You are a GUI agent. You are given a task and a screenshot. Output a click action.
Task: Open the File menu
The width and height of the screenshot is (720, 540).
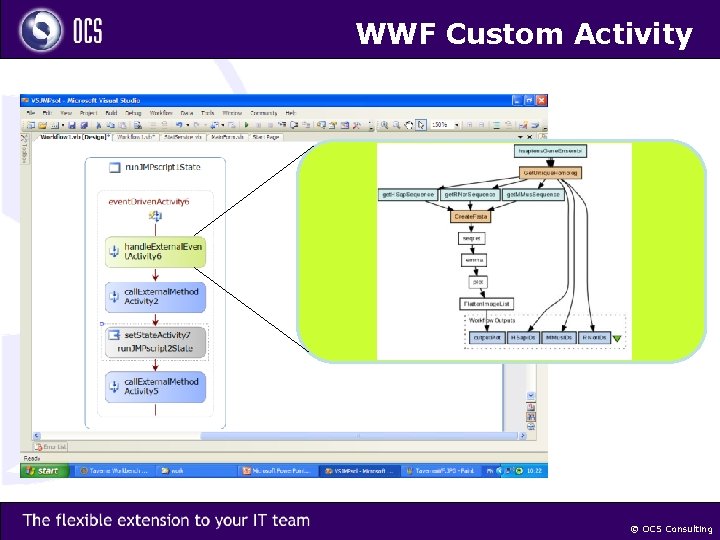tap(31, 112)
